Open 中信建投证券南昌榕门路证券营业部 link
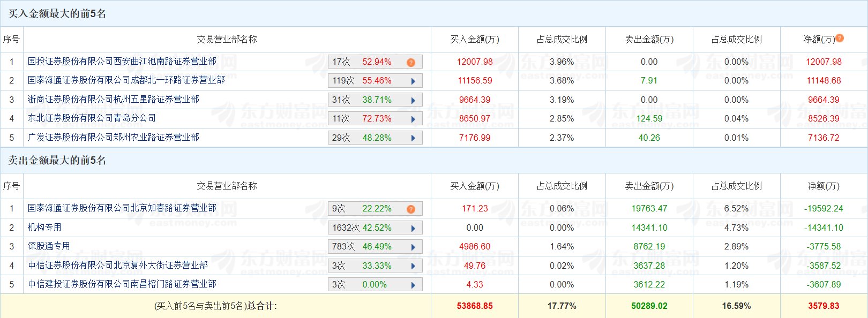Screen dimensions: 868x318 (122, 284)
